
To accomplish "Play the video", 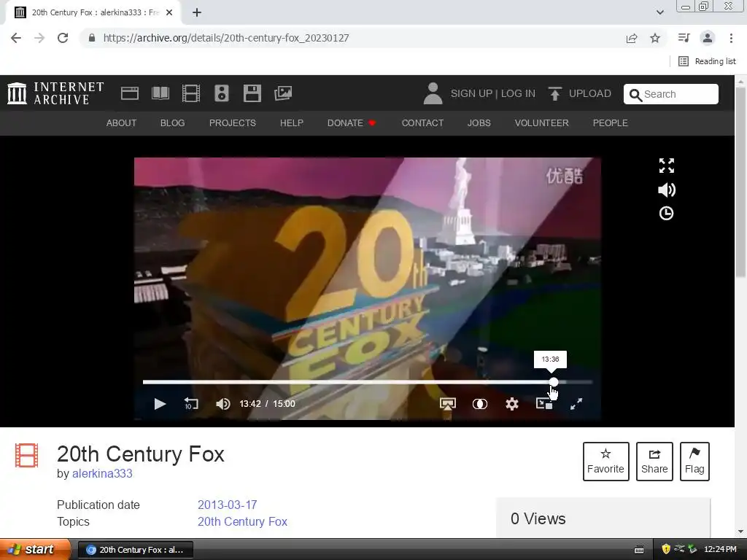I will (160, 404).
